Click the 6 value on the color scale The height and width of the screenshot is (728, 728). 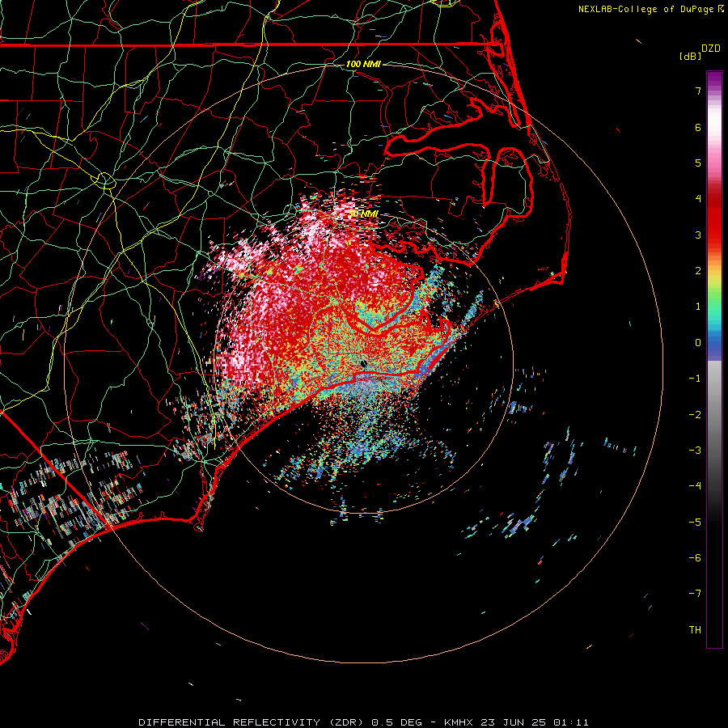(x=698, y=127)
